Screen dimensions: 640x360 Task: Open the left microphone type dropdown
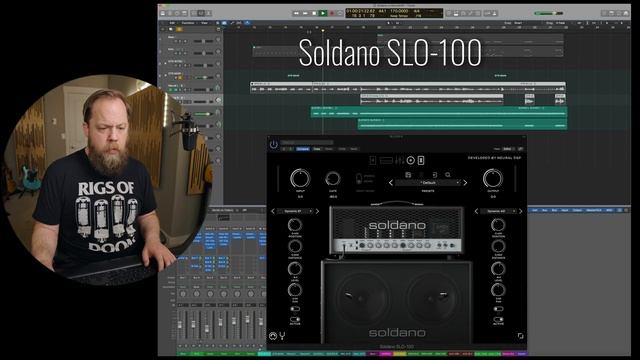[295, 211]
